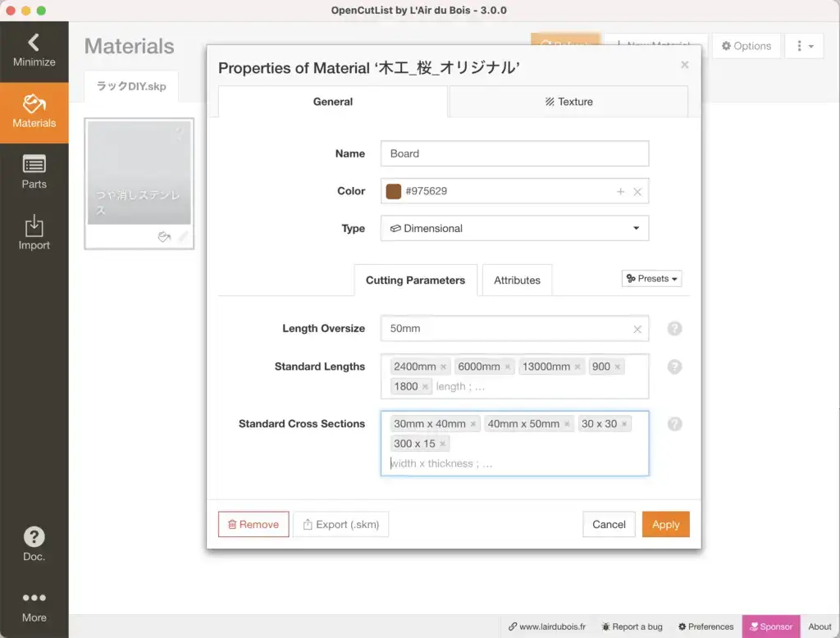This screenshot has height=638, width=840.
Task: Click the Remove material button
Action: (x=253, y=525)
